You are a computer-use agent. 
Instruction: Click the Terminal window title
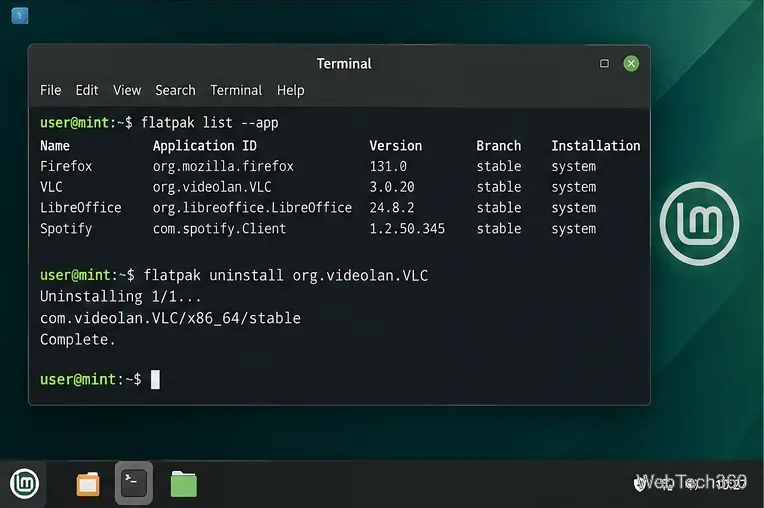(x=344, y=63)
